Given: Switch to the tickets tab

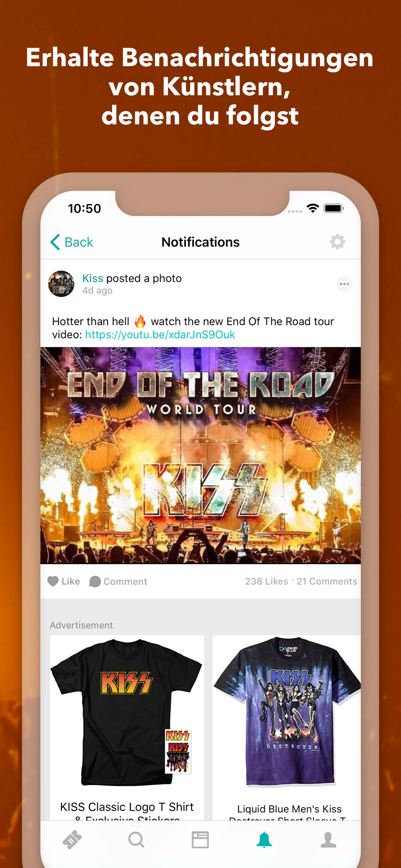Looking at the screenshot, I should click(72, 840).
